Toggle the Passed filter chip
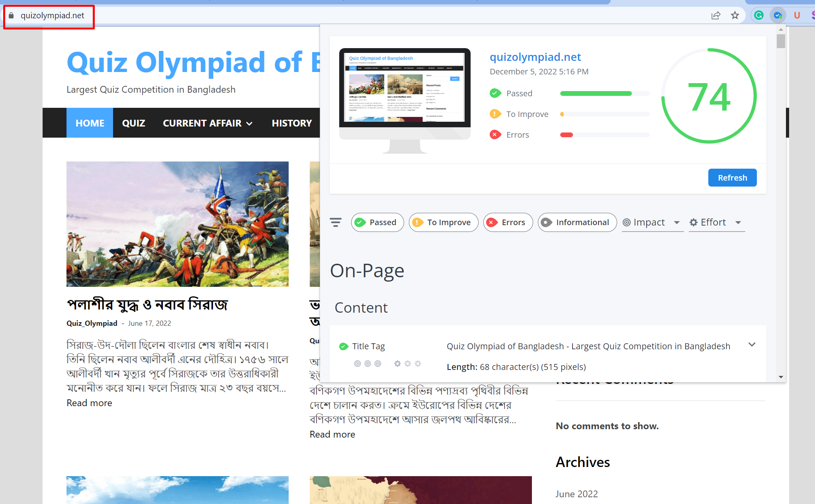Screen dimensions: 815x504 coord(377,222)
